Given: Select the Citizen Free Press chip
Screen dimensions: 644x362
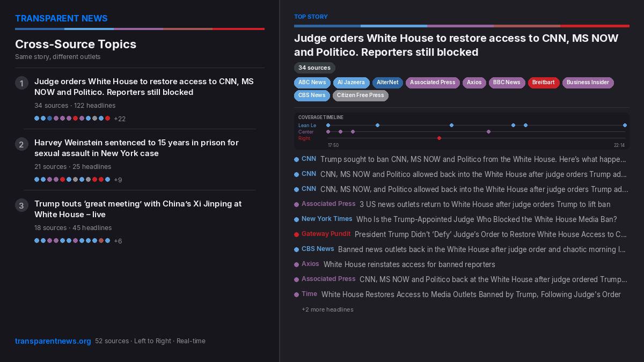Looking at the screenshot, I should pos(360,95).
